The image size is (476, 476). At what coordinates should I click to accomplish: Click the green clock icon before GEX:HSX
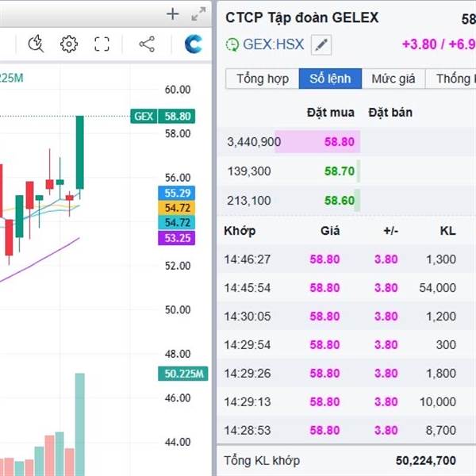click(x=232, y=45)
